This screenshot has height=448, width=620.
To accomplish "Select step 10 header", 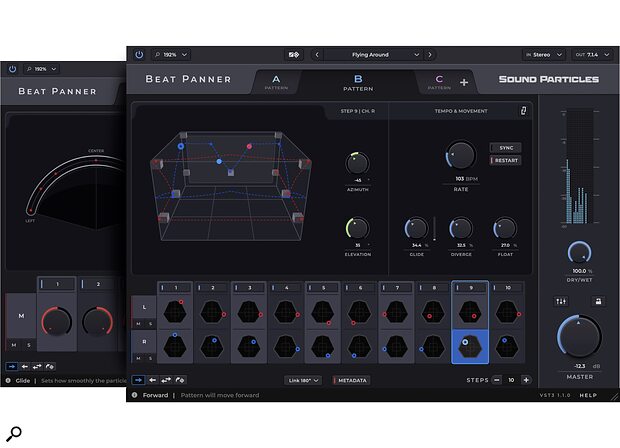I will click(507, 288).
